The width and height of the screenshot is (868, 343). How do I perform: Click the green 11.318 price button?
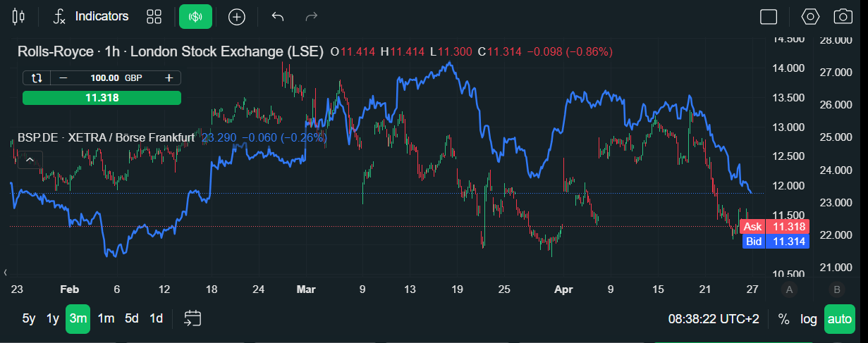pyautogui.click(x=102, y=98)
